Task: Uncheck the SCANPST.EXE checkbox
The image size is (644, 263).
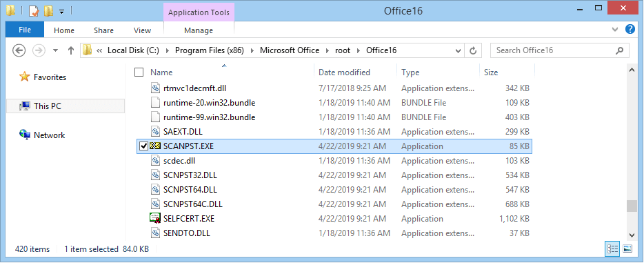Action: point(143,146)
